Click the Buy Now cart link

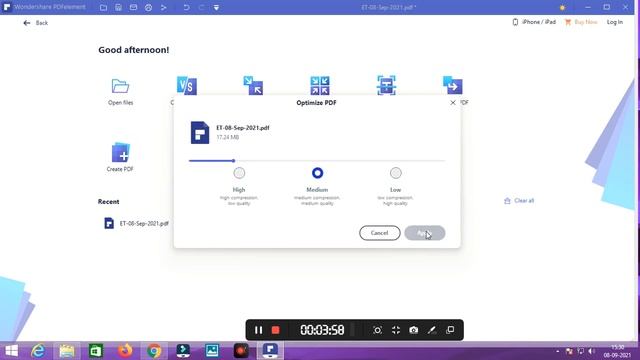[581, 22]
